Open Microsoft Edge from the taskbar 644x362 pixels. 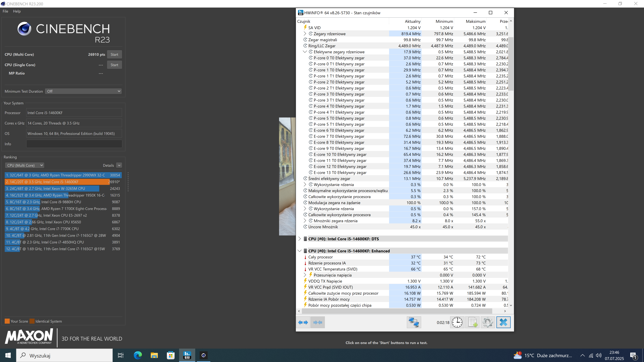pyautogui.click(x=138, y=355)
